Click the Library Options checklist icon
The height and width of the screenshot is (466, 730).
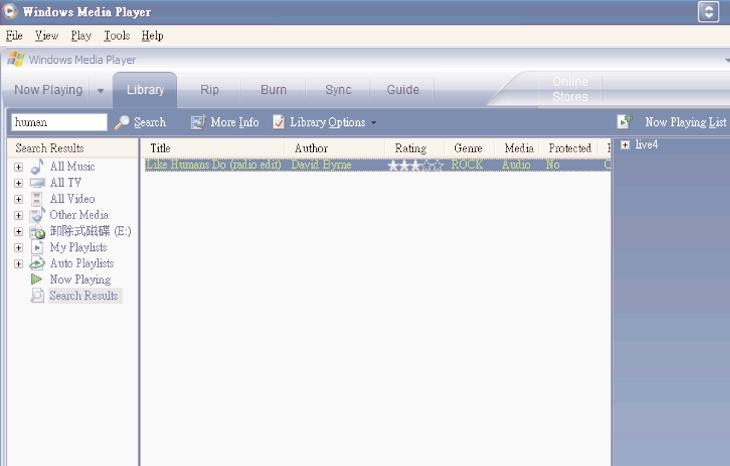[x=278, y=122]
